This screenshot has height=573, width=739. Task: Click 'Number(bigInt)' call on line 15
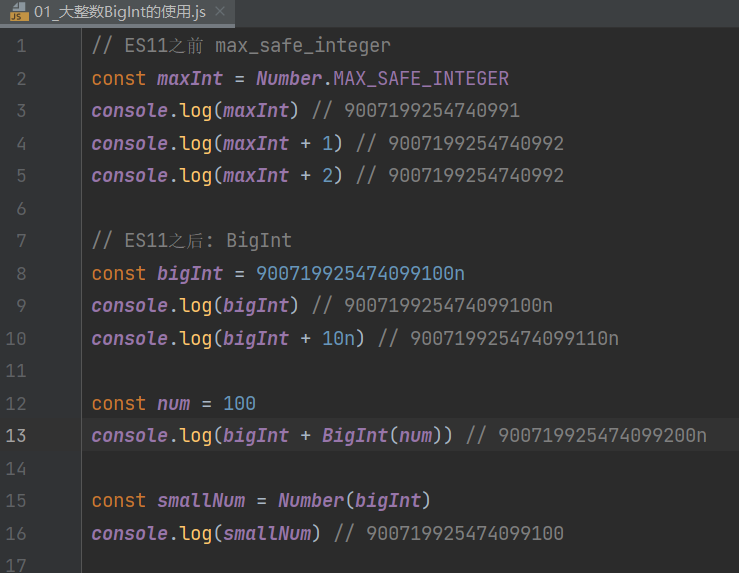pos(354,500)
